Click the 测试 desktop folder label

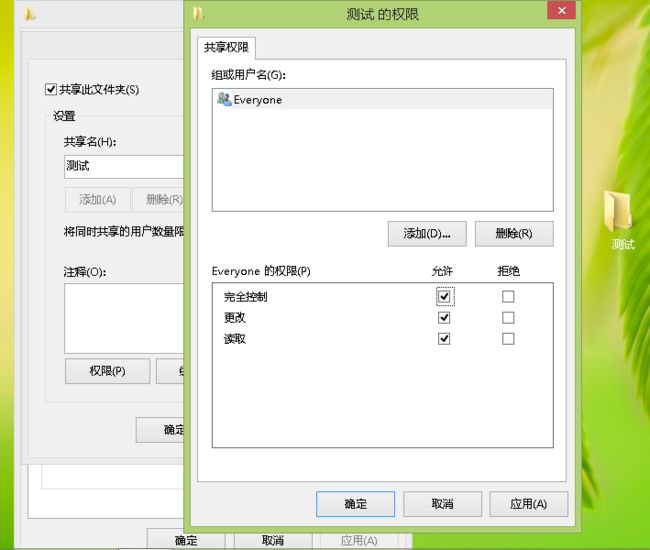pos(623,244)
